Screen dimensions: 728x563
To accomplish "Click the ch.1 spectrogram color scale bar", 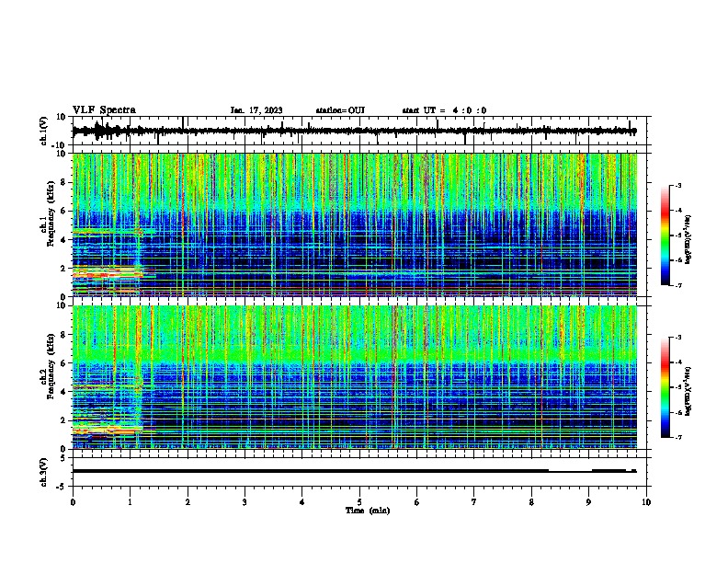I will pos(665,236).
